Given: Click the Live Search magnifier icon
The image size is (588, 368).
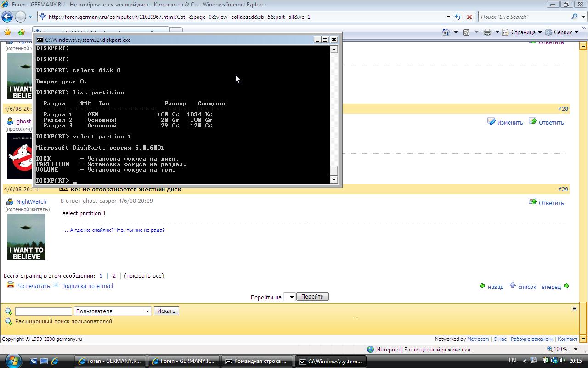Looking at the screenshot, I should (575, 17).
